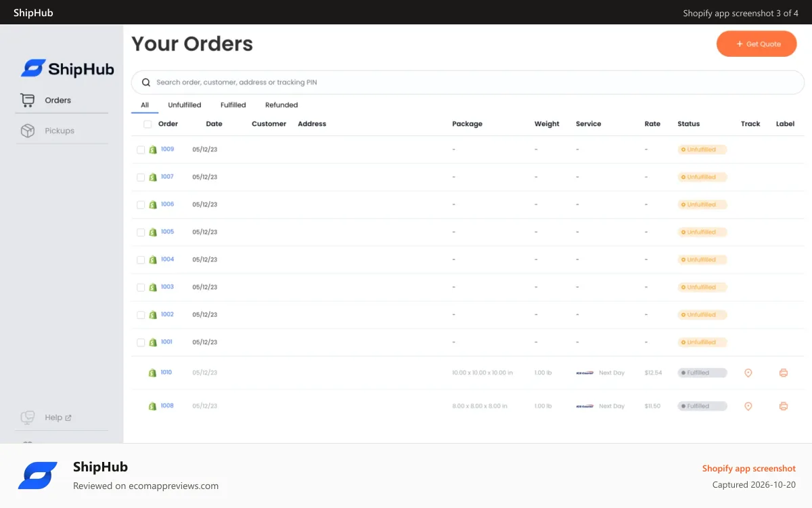Viewport: 812px width, 508px height.
Task: Click the Shopify bag icon for order 1001
Action: coord(153,342)
